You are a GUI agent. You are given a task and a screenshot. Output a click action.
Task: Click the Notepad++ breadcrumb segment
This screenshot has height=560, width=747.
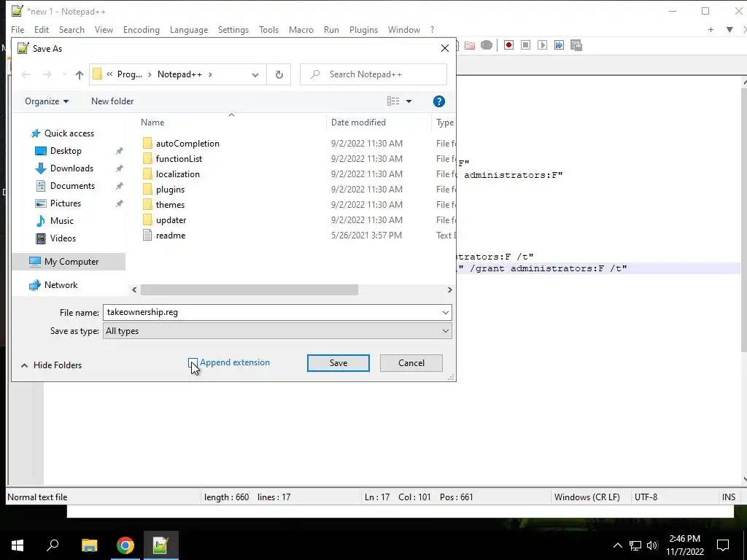(179, 74)
